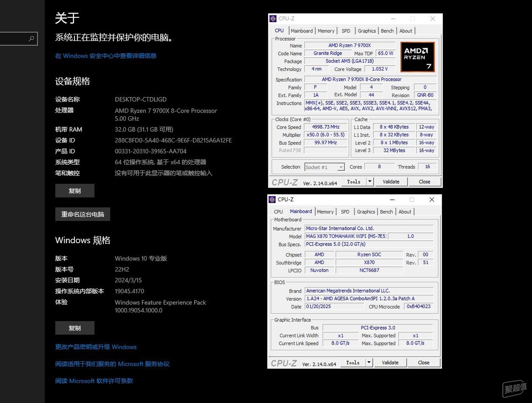Click BIOS Date value 01/20/2025
Viewport: 532px width, 403px height.
pyautogui.click(x=334, y=307)
